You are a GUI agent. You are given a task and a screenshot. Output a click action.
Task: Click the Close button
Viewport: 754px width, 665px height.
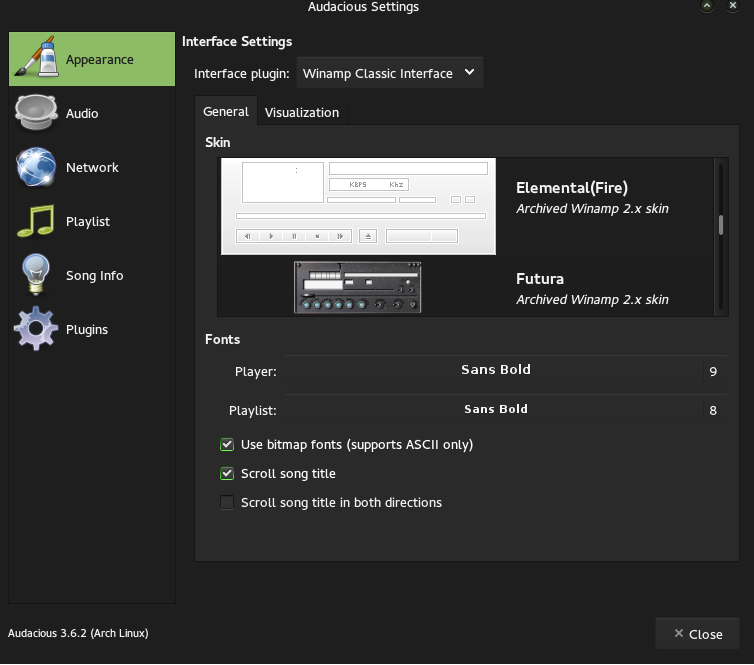697,634
